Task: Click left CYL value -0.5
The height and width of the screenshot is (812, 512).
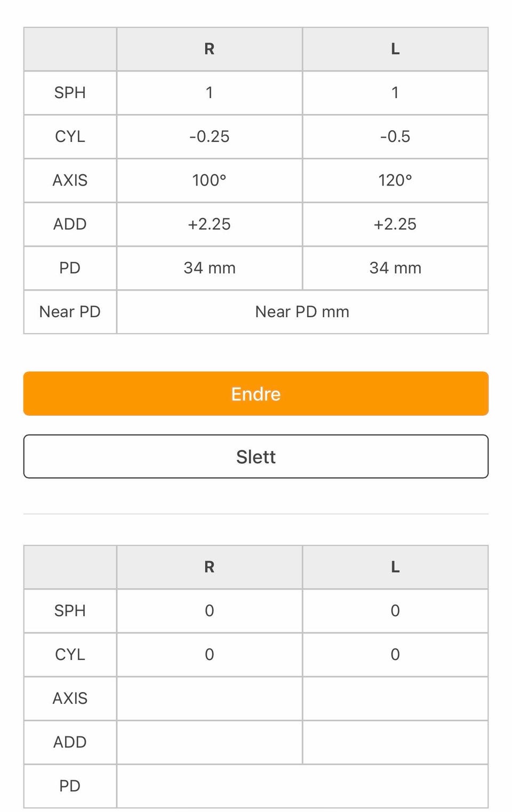Action: (395, 136)
